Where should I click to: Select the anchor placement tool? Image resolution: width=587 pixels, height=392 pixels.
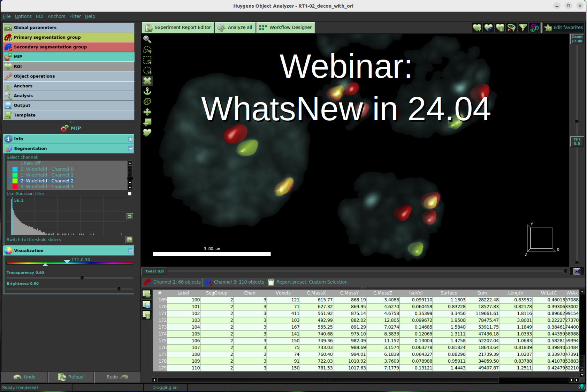pos(147,91)
